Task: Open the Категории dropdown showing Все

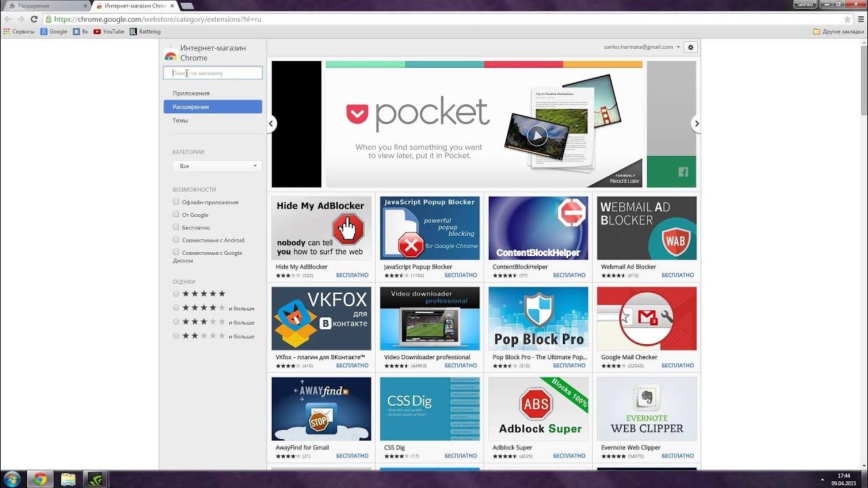Action: click(217, 165)
